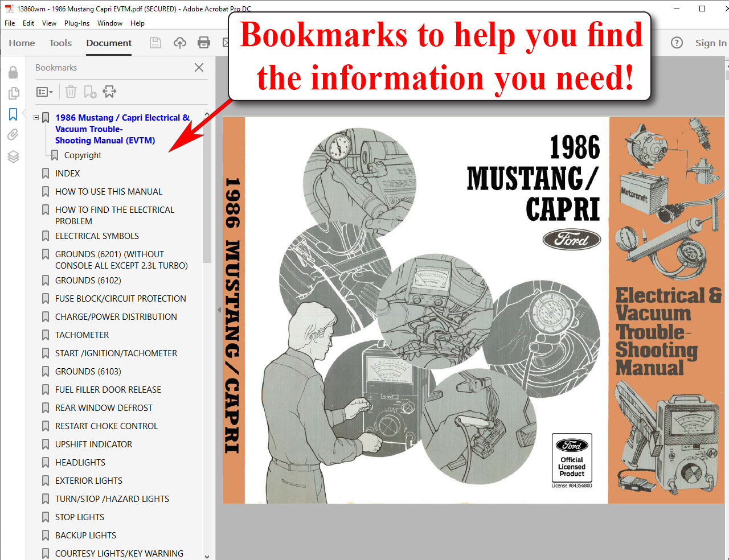Image resolution: width=729 pixels, height=560 pixels.
Task: Click the bookmarks scrollbar down arrow
Action: click(x=207, y=556)
